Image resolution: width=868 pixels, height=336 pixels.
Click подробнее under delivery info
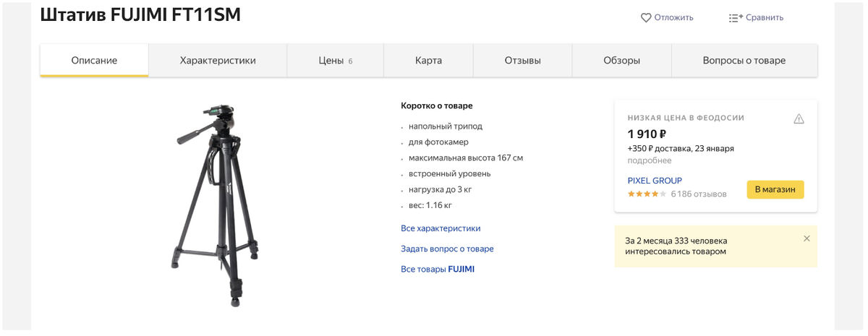coord(650,160)
